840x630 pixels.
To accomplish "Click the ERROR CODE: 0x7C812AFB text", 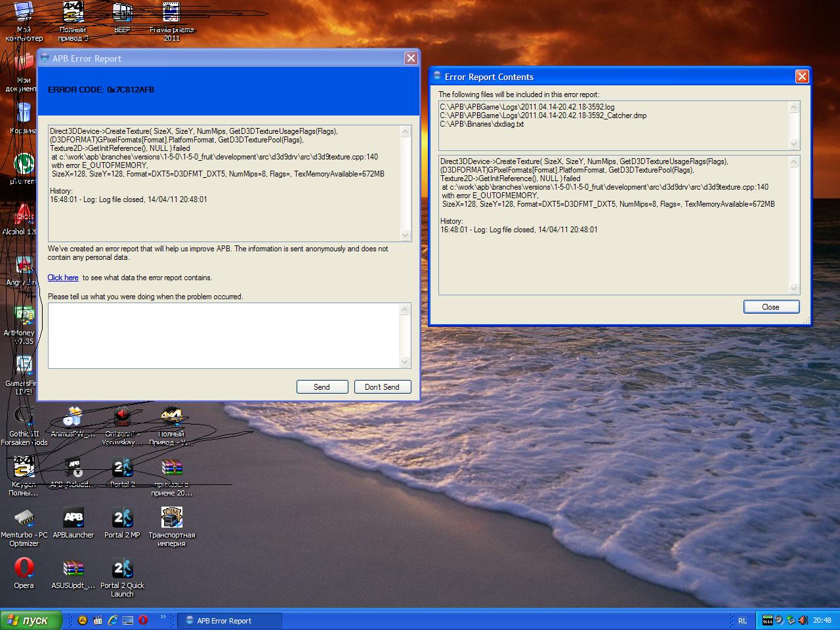I will 101,90.
